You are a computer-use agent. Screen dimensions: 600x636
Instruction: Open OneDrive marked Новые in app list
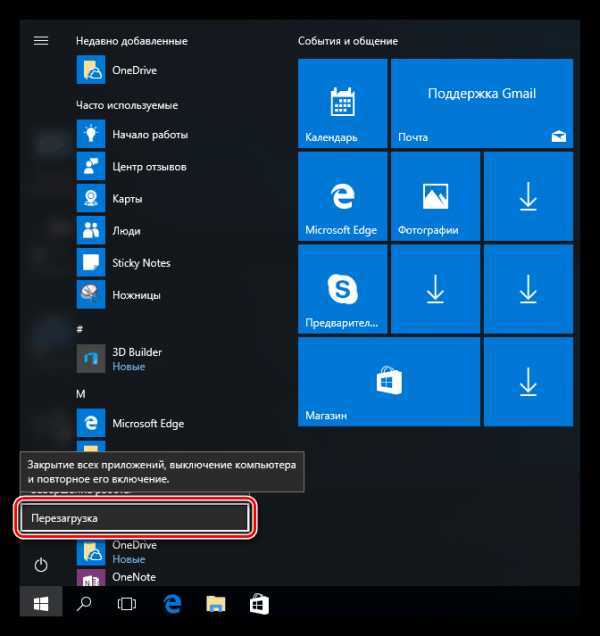point(117,552)
